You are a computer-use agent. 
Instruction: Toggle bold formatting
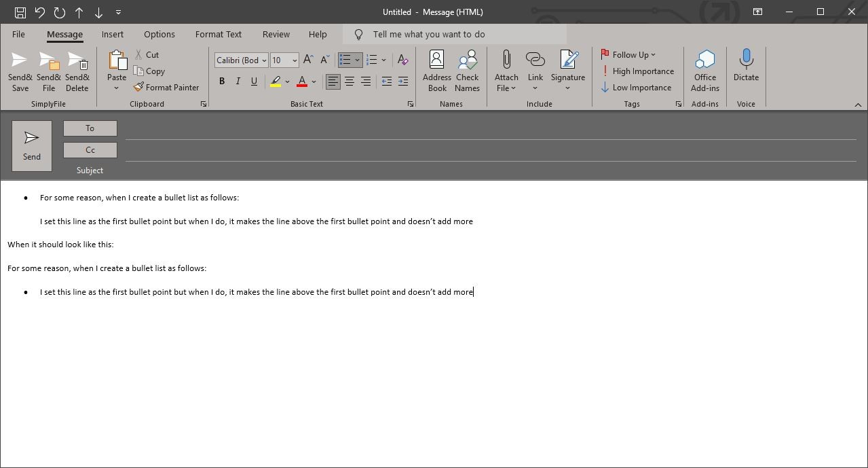tap(222, 82)
